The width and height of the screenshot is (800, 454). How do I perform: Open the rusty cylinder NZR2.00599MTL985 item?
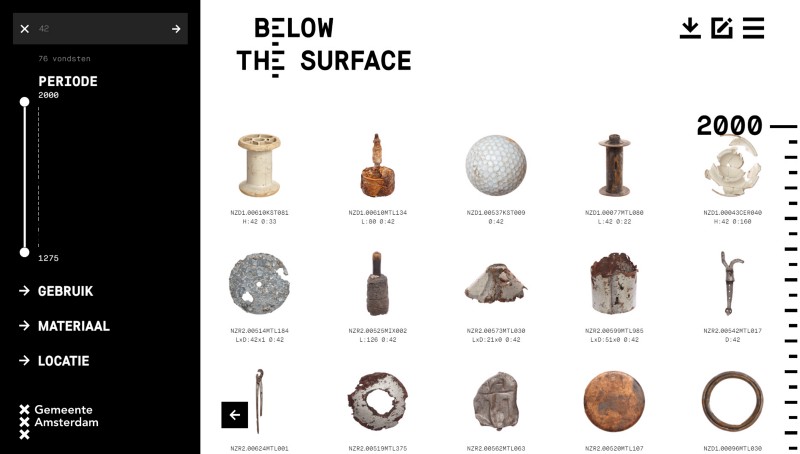click(x=614, y=283)
